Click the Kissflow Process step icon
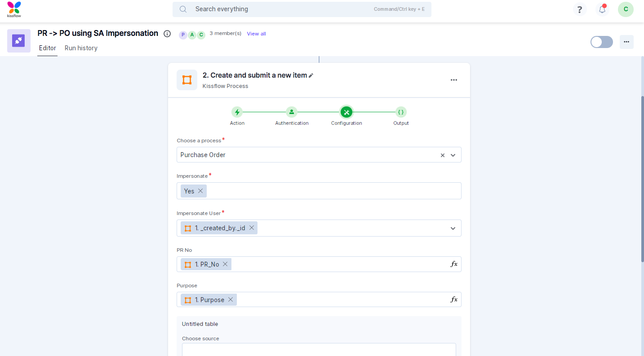Image resolution: width=644 pixels, height=356 pixels. point(187,80)
